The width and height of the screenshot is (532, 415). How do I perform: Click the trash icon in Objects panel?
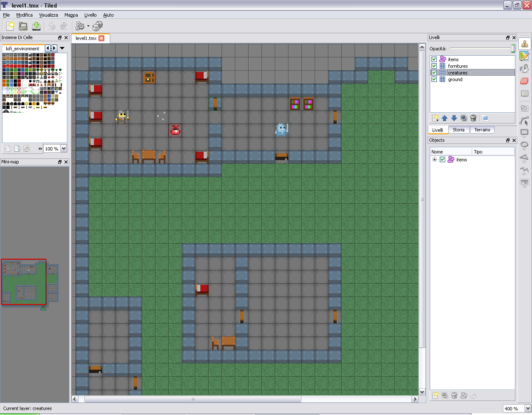[454, 395]
